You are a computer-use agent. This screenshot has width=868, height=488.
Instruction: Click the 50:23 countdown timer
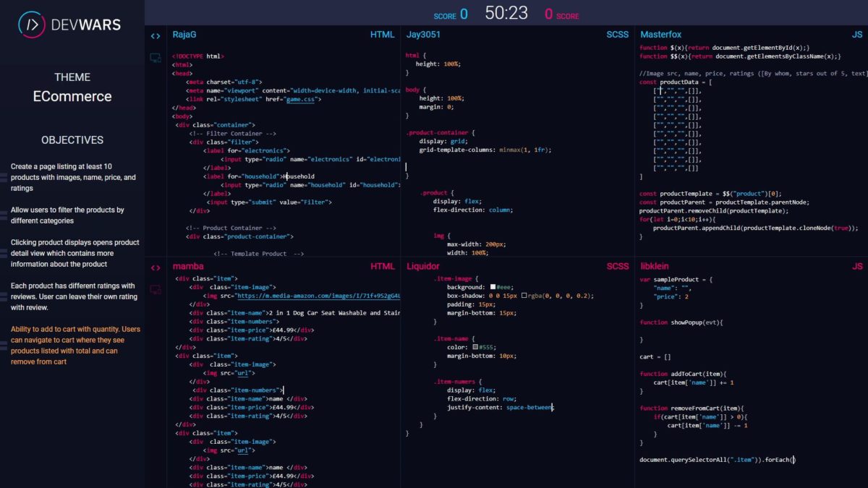coord(506,13)
